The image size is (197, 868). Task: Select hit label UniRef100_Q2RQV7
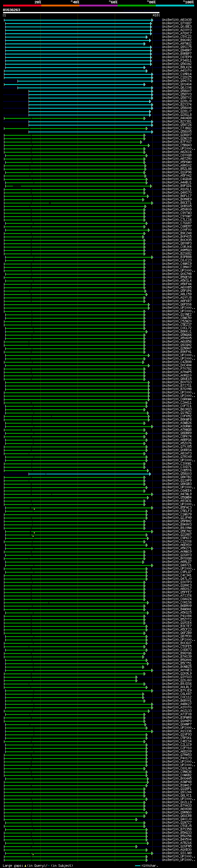[177, 135]
